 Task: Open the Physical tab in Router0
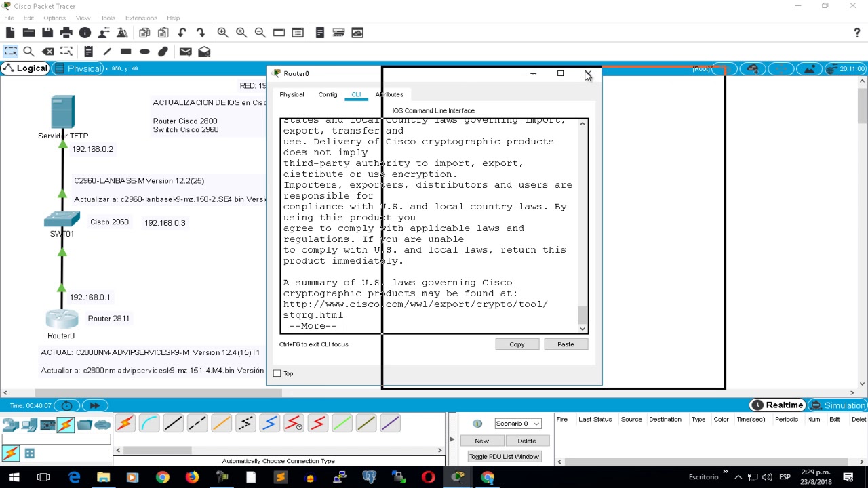point(292,94)
